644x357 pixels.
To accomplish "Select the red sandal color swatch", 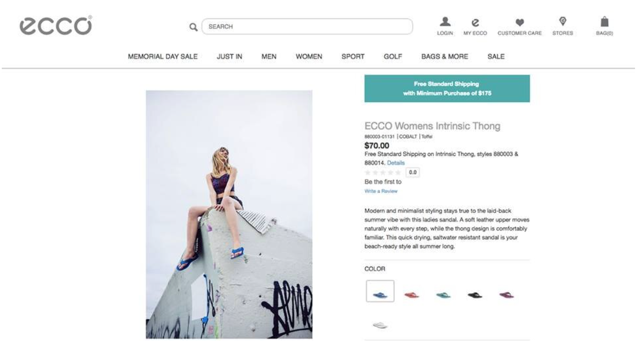I will coord(412,295).
